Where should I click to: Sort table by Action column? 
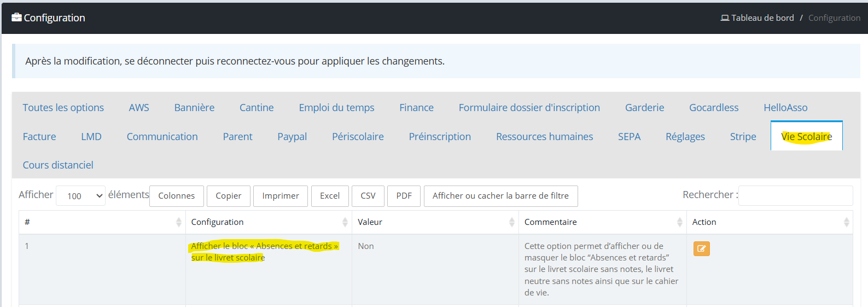point(846,222)
